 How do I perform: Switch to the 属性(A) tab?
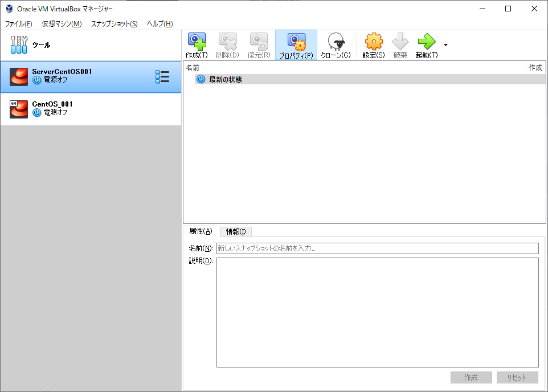[201, 231]
